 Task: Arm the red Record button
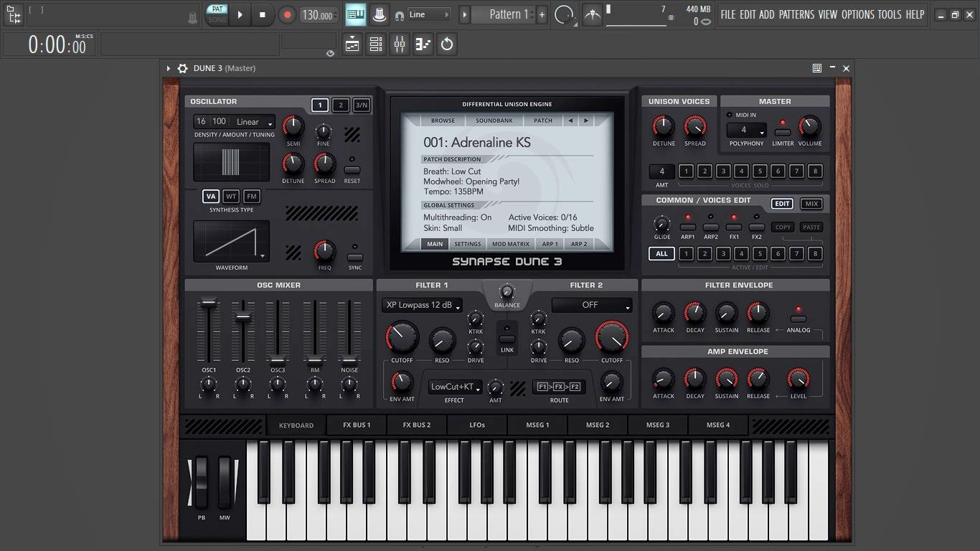[287, 14]
